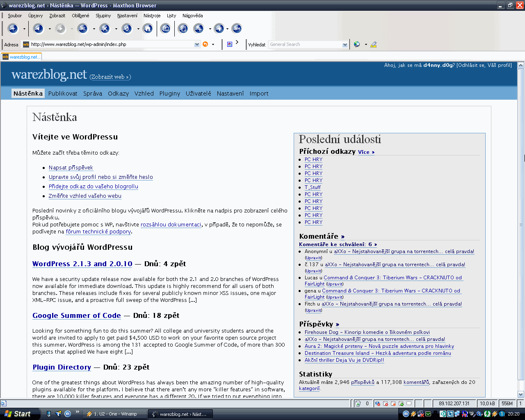Open the Nápověda menu
This screenshot has height=420, width=525.
click(193, 16)
